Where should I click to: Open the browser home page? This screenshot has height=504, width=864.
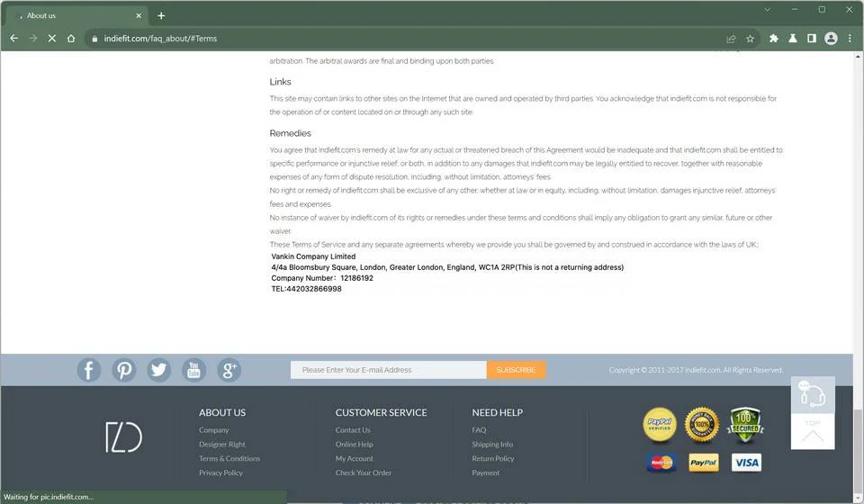point(71,39)
